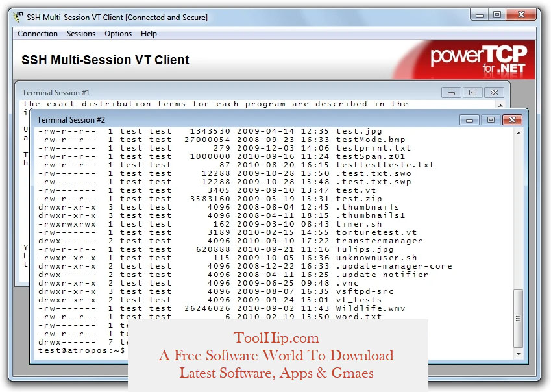
Task: Maximize Terminal Session #1
Action: [472, 93]
